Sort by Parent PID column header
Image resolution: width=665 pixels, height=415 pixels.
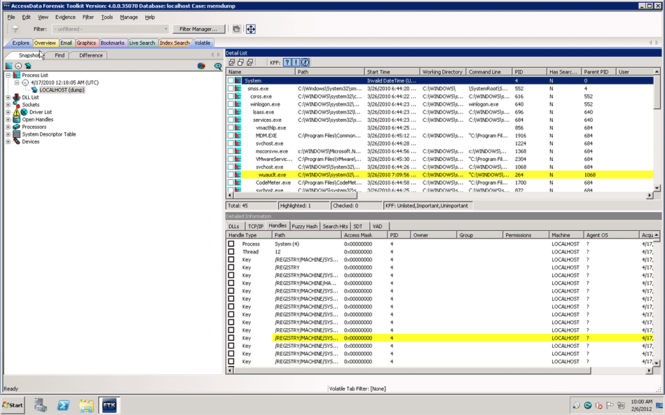pyautogui.click(x=599, y=72)
